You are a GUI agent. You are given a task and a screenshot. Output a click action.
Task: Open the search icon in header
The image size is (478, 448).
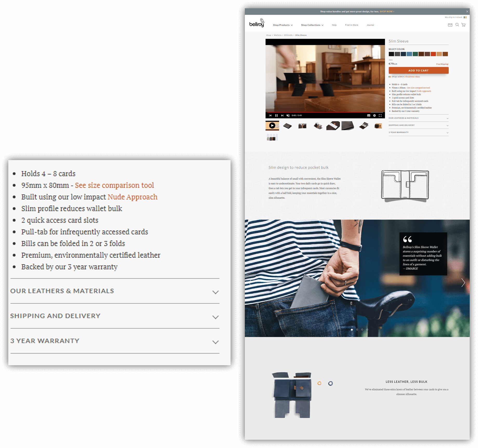pos(457,25)
